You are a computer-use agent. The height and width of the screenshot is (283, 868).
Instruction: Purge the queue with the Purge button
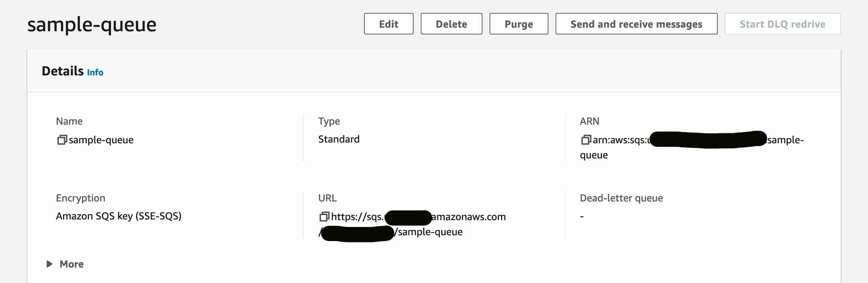519,24
